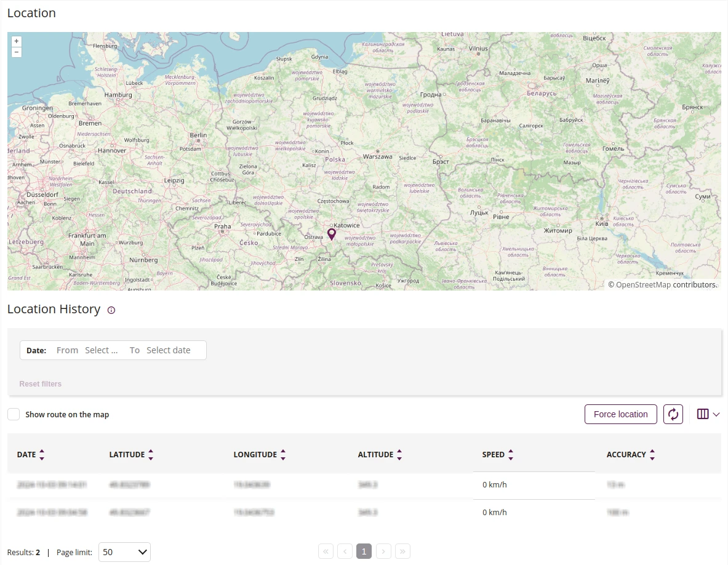The height and width of the screenshot is (565, 728).
Task: Open the column chooser icon
Action: [703, 414]
